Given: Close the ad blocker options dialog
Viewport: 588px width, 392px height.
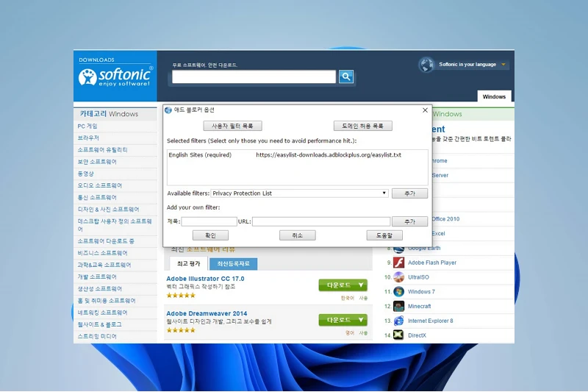Looking at the screenshot, I should 425,110.
